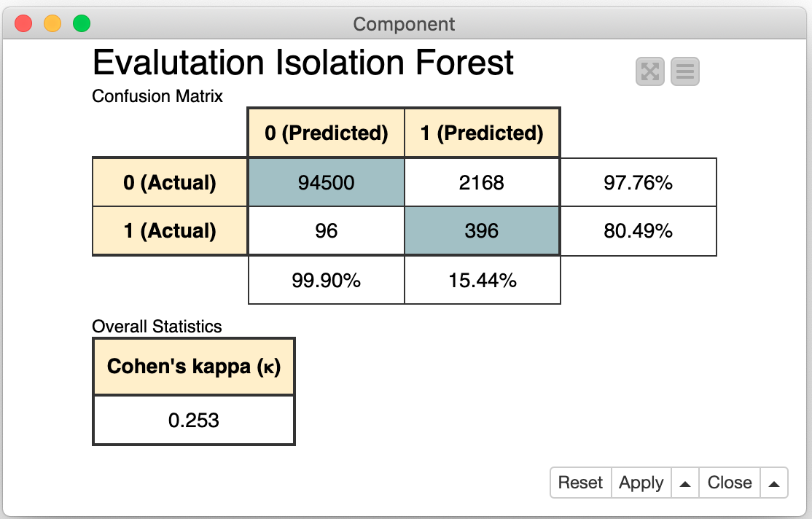This screenshot has width=812, height=519.
Task: Click the 97.76% row percentage cell
Action: tap(638, 182)
